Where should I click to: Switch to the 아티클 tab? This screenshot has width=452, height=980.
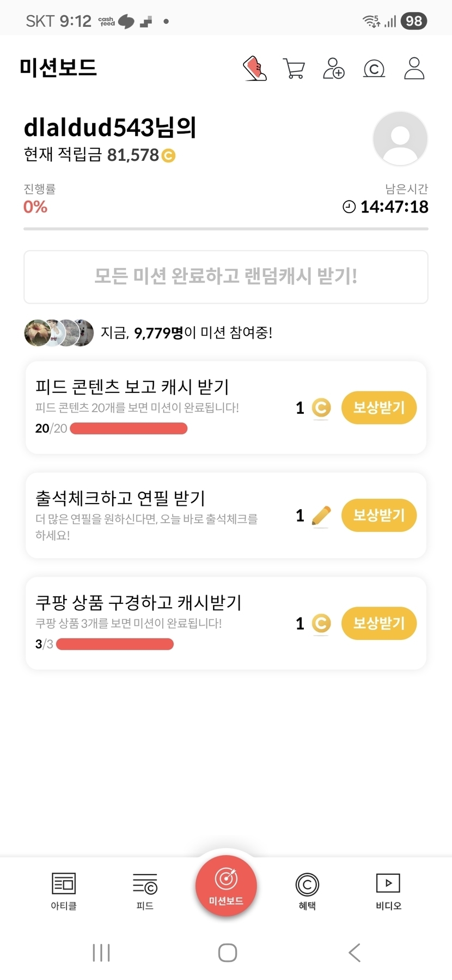click(64, 890)
